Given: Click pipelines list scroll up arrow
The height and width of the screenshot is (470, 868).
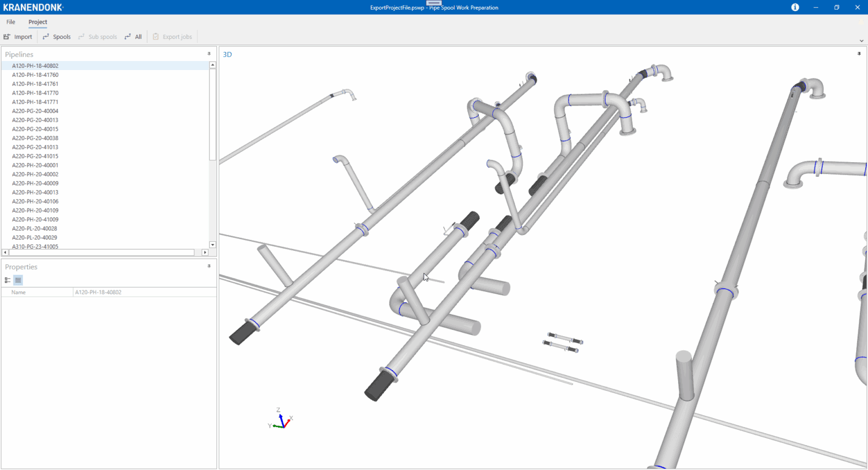Looking at the screenshot, I should [x=212, y=65].
